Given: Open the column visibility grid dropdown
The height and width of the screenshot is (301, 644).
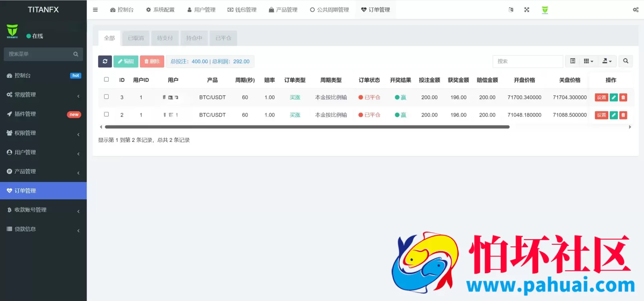Looking at the screenshot, I should coord(588,61).
